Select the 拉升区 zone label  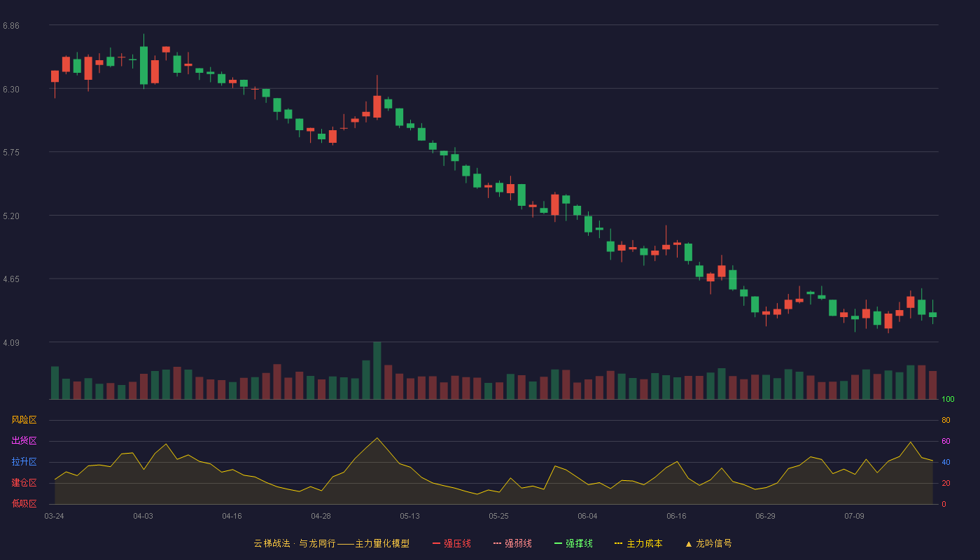(x=24, y=462)
